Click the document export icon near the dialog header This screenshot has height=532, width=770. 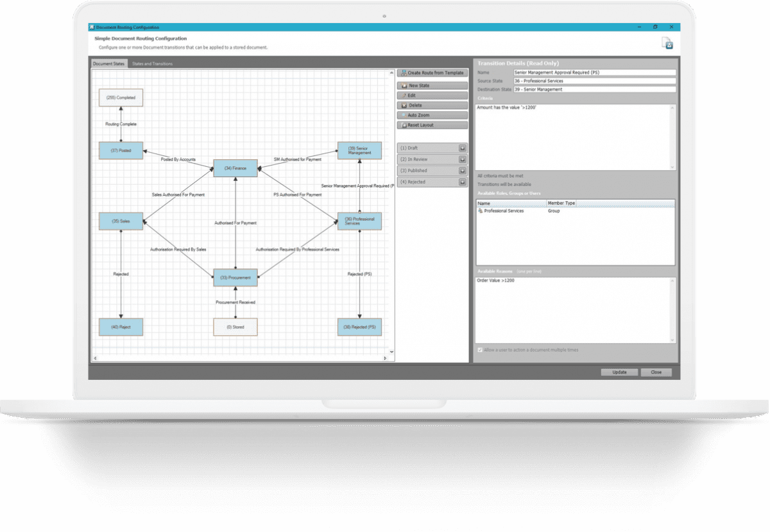click(x=665, y=42)
